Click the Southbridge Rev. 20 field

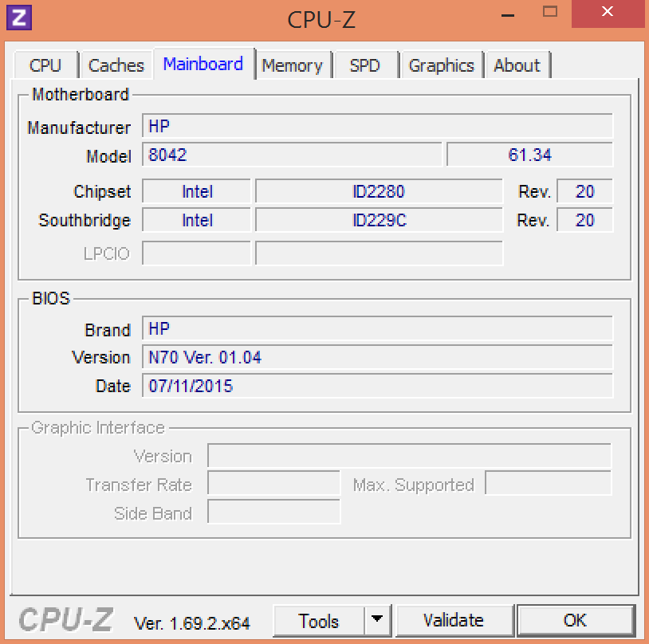pos(585,220)
